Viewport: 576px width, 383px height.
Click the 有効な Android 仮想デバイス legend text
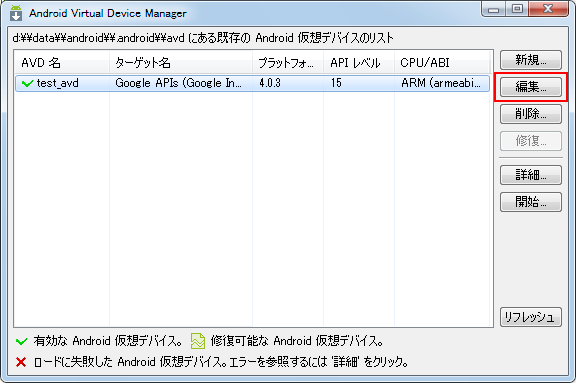[x=108, y=341]
